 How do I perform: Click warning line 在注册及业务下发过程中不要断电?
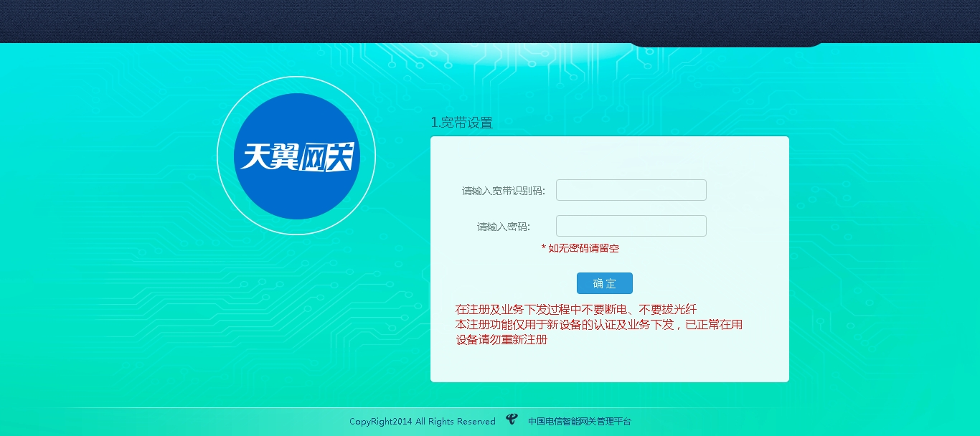click(576, 310)
